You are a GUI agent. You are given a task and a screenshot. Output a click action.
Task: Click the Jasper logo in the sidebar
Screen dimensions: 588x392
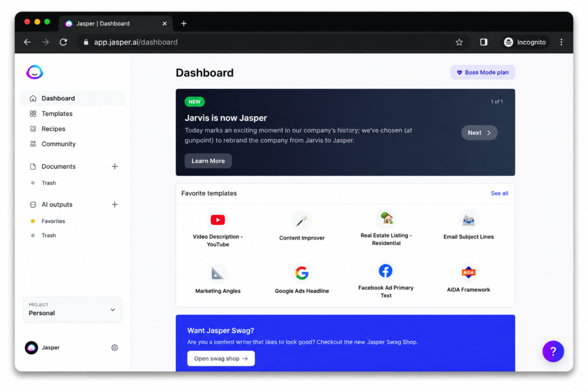(35, 72)
